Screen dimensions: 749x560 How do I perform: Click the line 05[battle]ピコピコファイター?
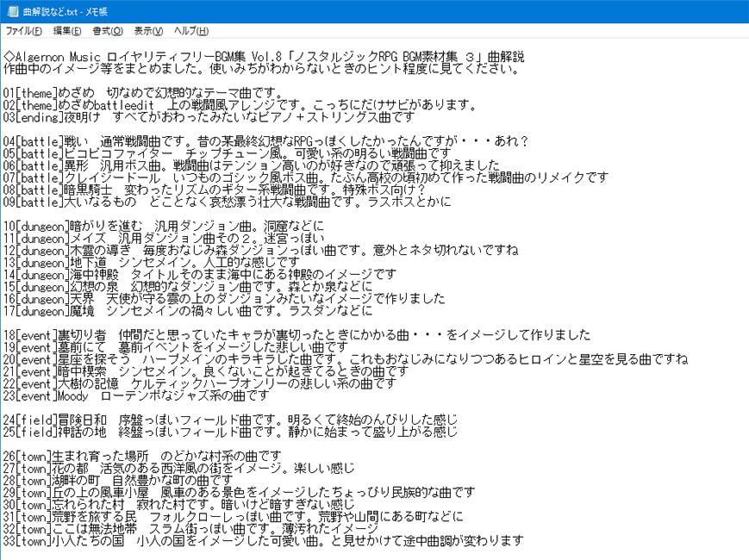click(227, 153)
